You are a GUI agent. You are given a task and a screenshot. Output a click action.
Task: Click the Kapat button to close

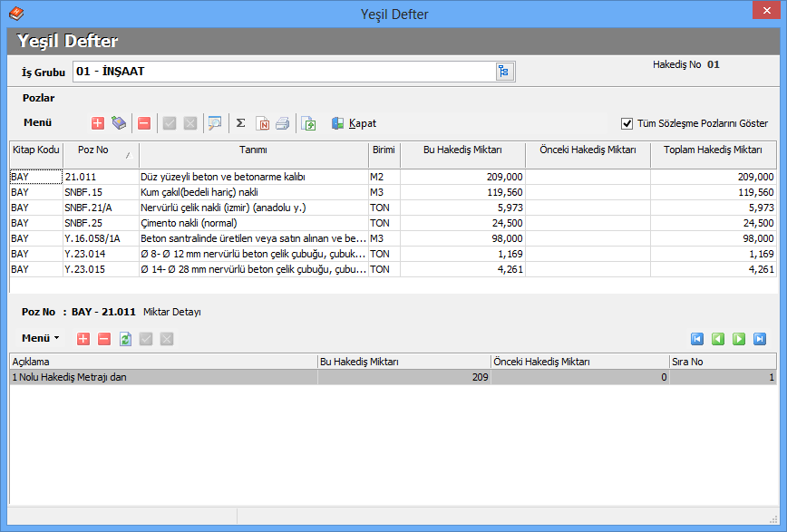pos(354,123)
